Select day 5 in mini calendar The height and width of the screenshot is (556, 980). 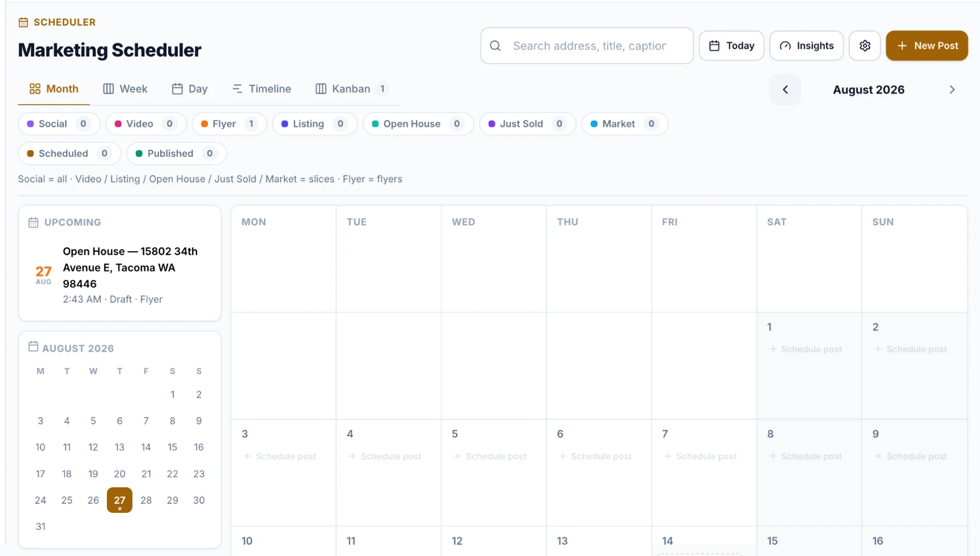[93, 421]
